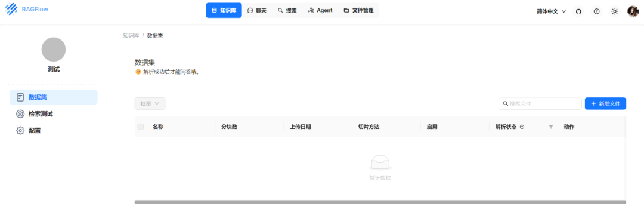Click the 知识库 breadcrumb link

click(x=131, y=35)
